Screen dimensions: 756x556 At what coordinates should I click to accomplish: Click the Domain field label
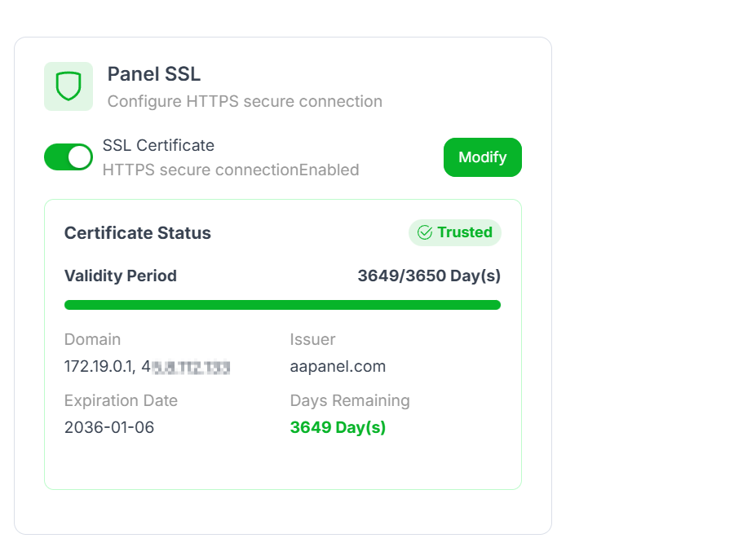click(x=92, y=339)
